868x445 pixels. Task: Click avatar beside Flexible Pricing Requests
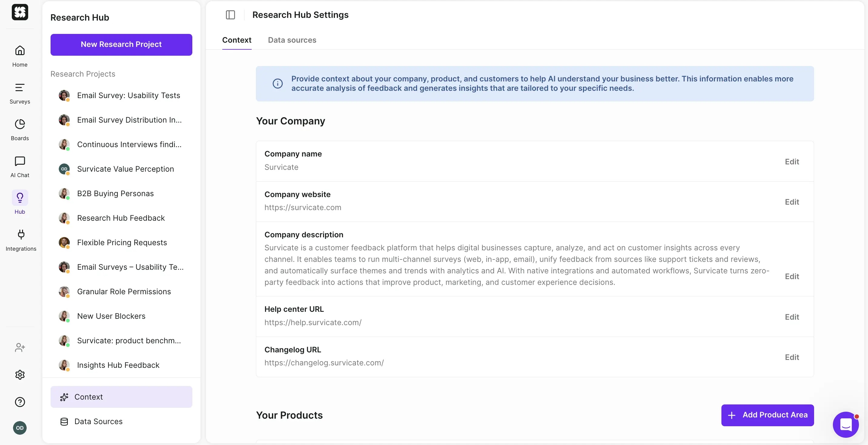tap(64, 242)
